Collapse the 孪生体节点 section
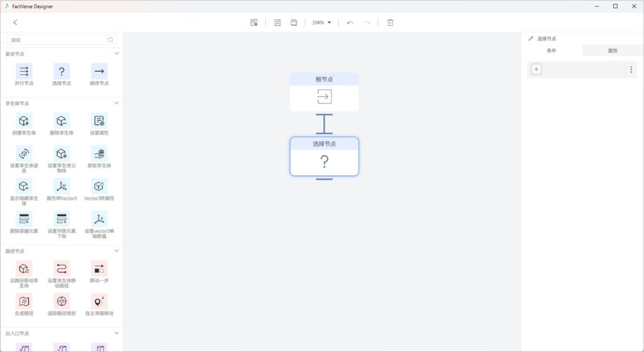 (116, 103)
